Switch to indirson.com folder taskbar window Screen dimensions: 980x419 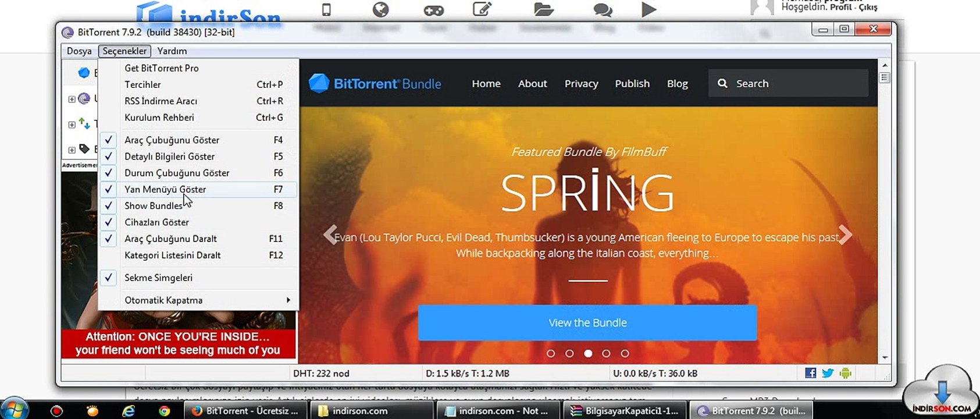372,410
